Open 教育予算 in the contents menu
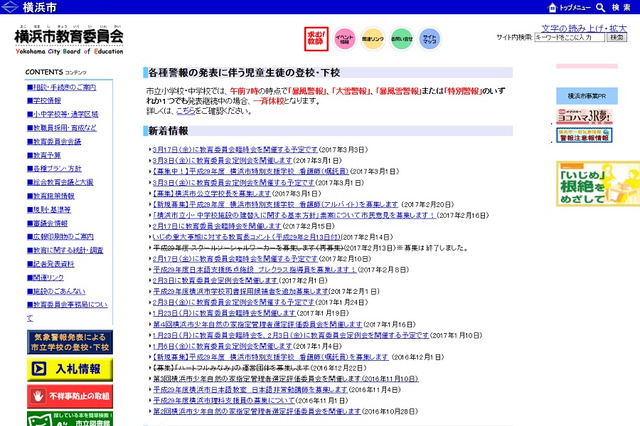The width and height of the screenshot is (640, 426). [x=44, y=155]
